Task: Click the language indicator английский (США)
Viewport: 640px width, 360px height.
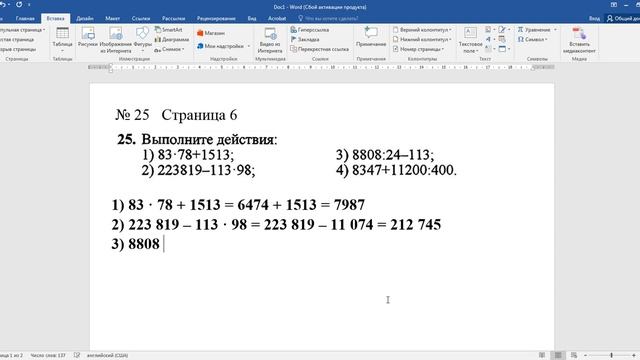Action: (x=107, y=356)
